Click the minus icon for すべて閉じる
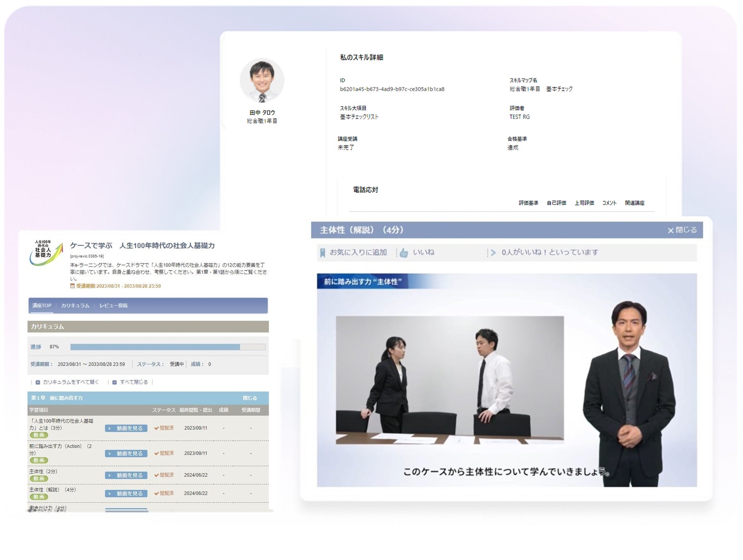The height and width of the screenshot is (560, 743). point(115,382)
